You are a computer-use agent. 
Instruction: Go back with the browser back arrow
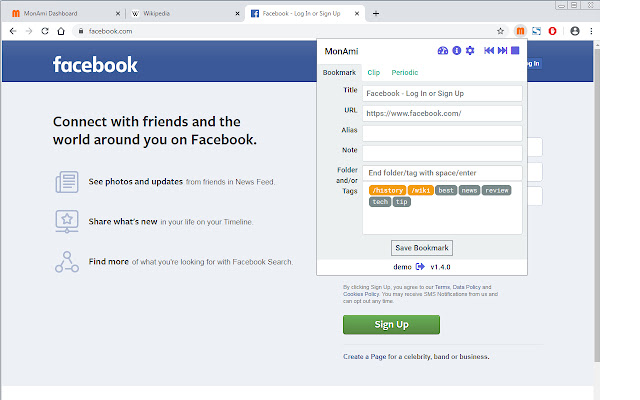coord(13,31)
